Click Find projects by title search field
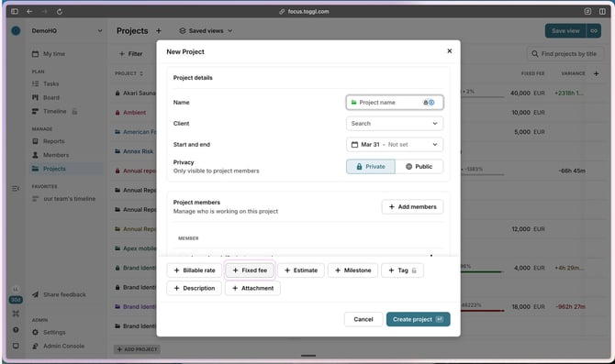The width and height of the screenshot is (615, 364). [565, 54]
